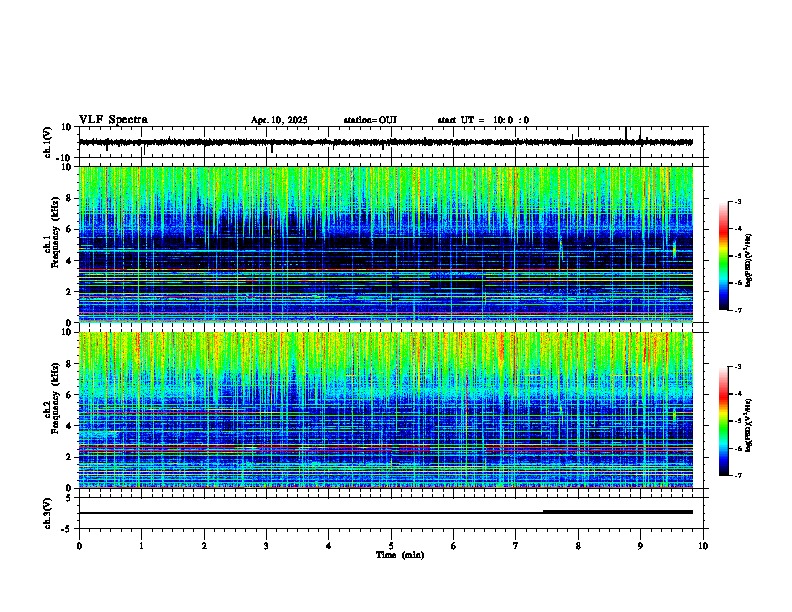Click the "4" kHz tick on ch.2 frequency axis
Viewport: 792px width, 612px height.
(70, 426)
